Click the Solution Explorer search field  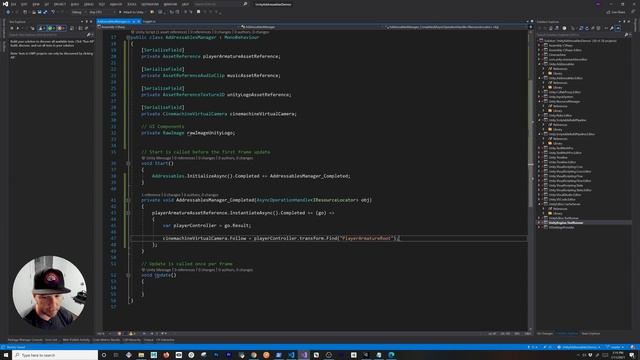(x=584, y=35)
